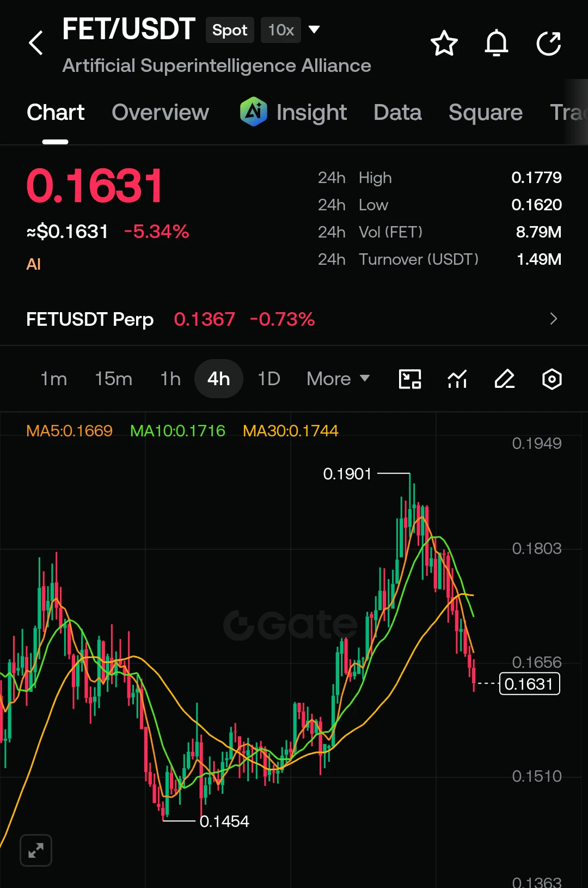Tap the back arrow icon
The height and width of the screenshot is (888, 588).
35,43
